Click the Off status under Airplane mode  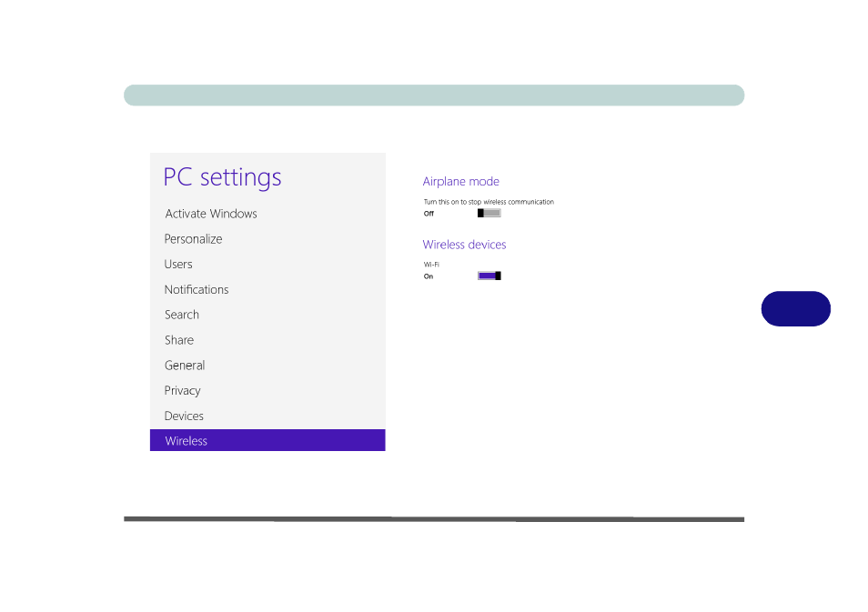[x=429, y=214]
